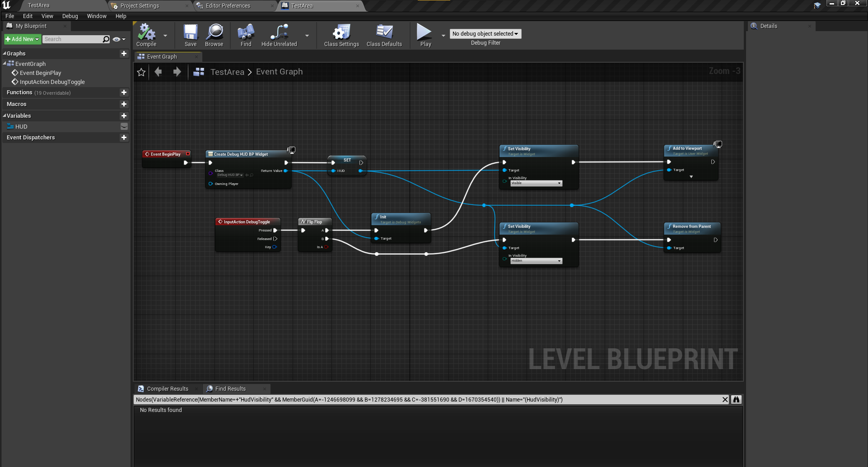868x467 pixels.
Task: Click Event Graph breadcrumb
Action: pos(279,72)
